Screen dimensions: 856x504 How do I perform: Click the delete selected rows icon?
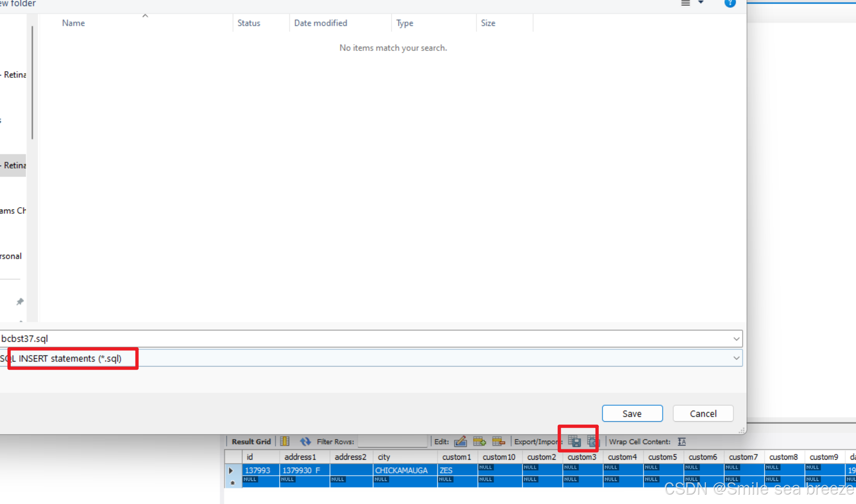[498, 441]
